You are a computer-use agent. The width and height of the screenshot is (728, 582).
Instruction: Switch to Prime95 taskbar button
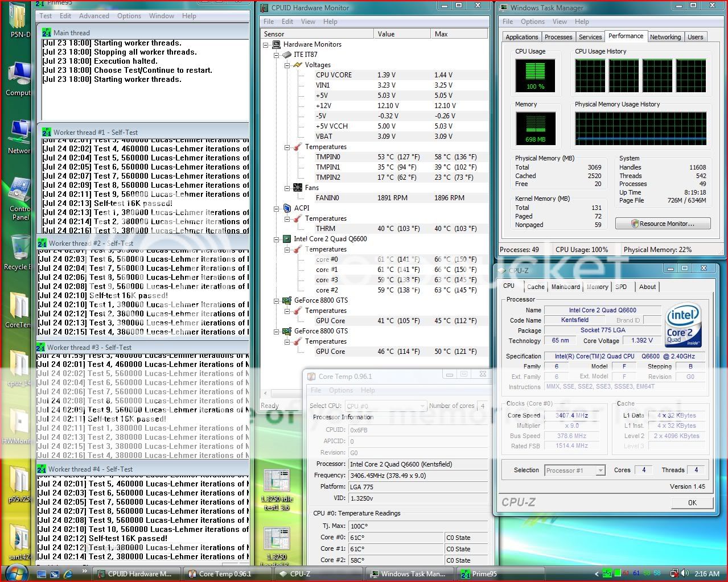point(502,573)
